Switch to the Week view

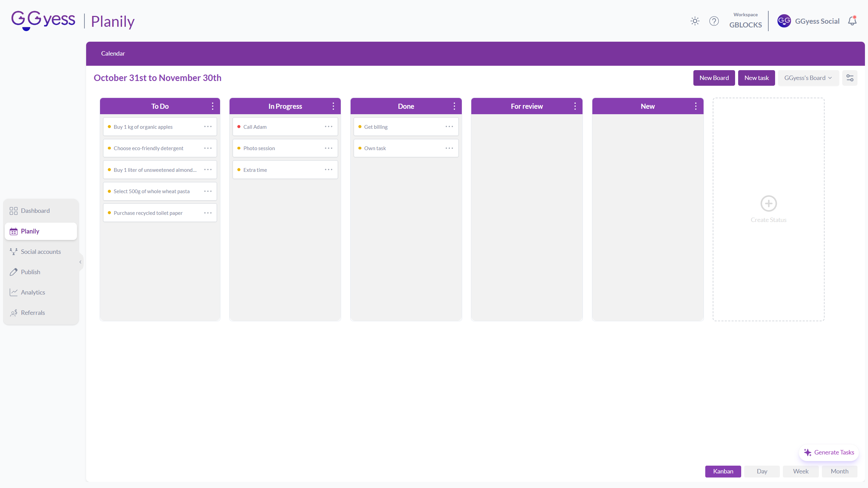[801, 471]
